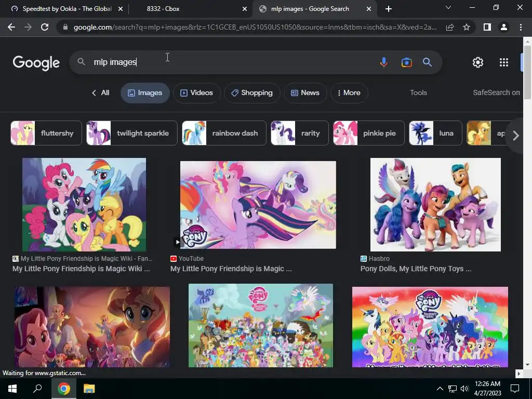Click the forward navigation arrow

pos(28,27)
